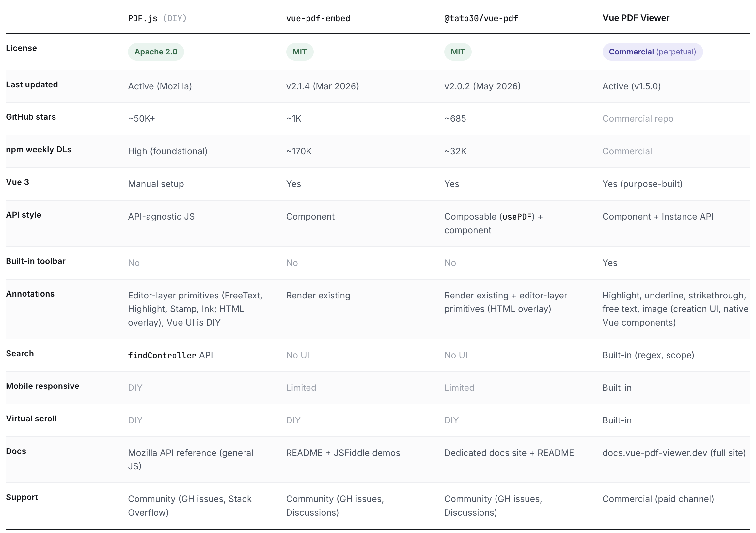Click the Apache 2.0 license badge
The height and width of the screenshot is (533, 756).
[x=156, y=52]
